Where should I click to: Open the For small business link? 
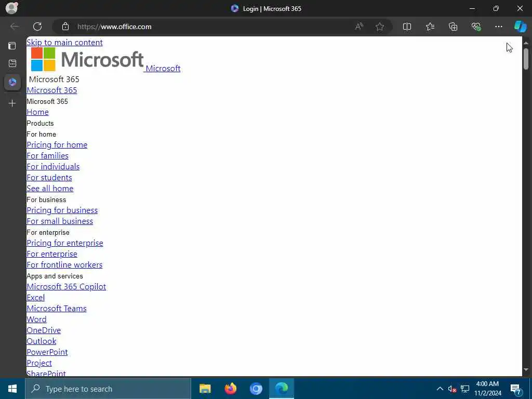60,221
